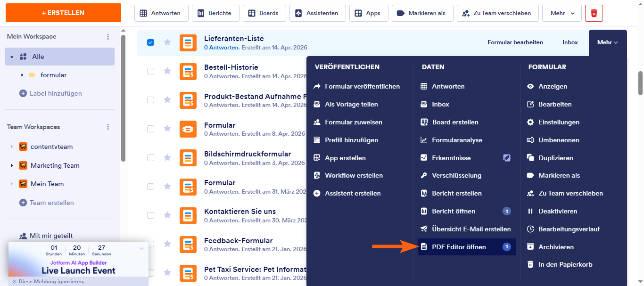Select Workflow erstellen
Screen dimensions: 644x286
point(348,175)
